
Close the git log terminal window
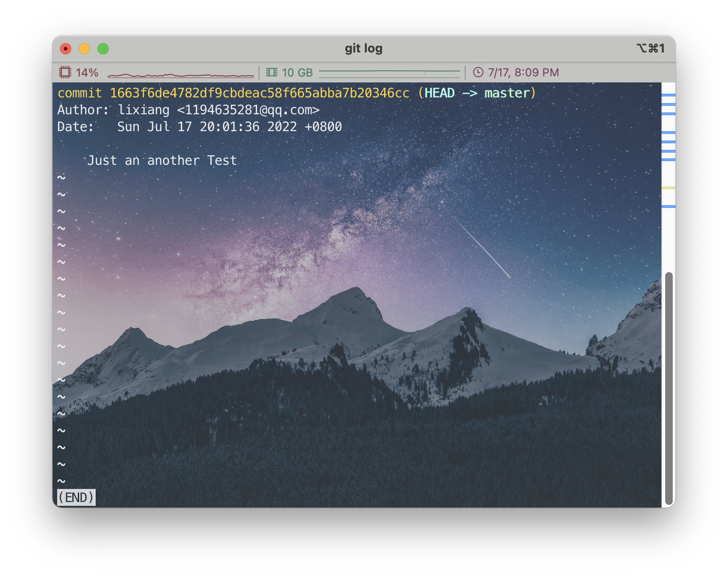(x=66, y=49)
